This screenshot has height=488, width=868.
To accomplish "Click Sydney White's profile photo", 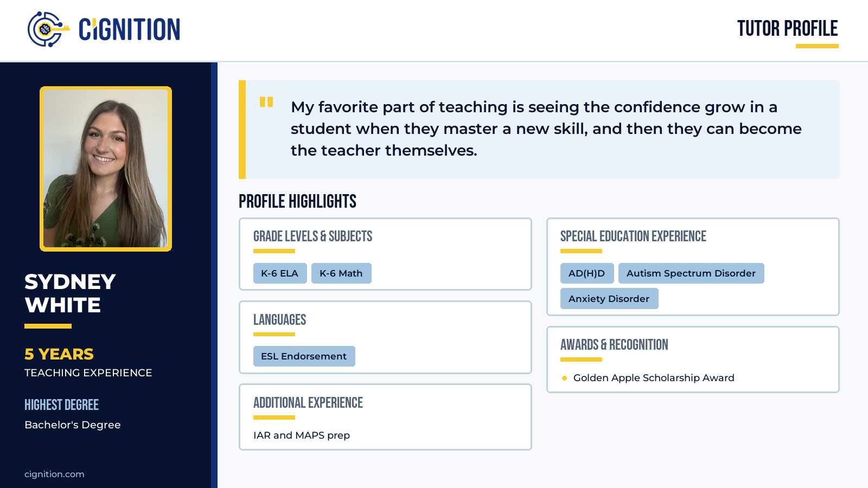I will click(106, 169).
